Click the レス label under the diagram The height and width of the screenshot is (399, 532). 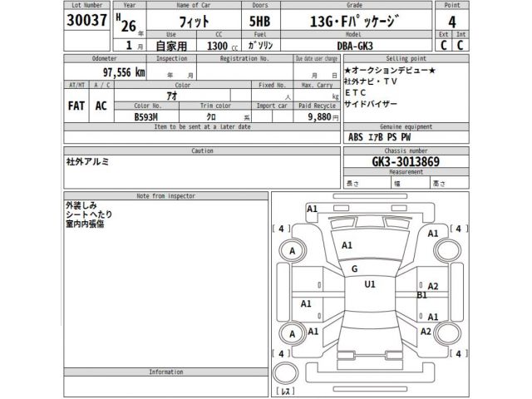(285, 389)
